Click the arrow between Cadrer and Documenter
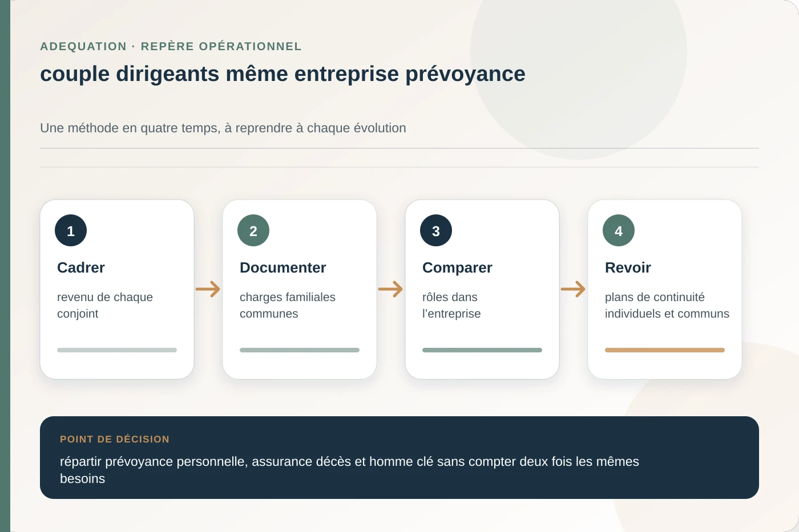The height and width of the screenshot is (532, 799). (x=208, y=289)
